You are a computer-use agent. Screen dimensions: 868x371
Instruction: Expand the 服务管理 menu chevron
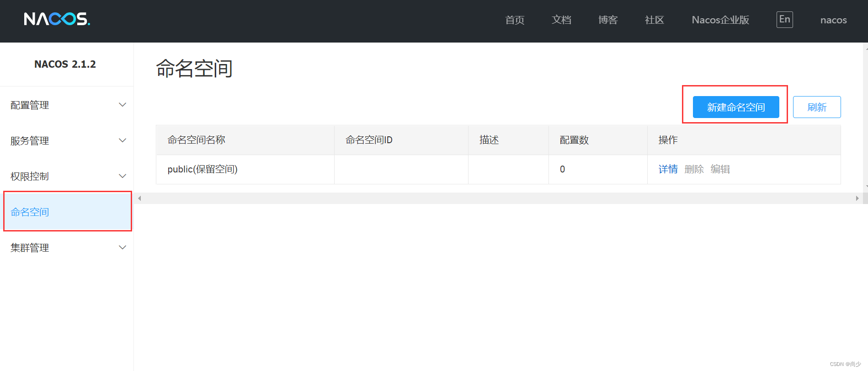coord(122,140)
